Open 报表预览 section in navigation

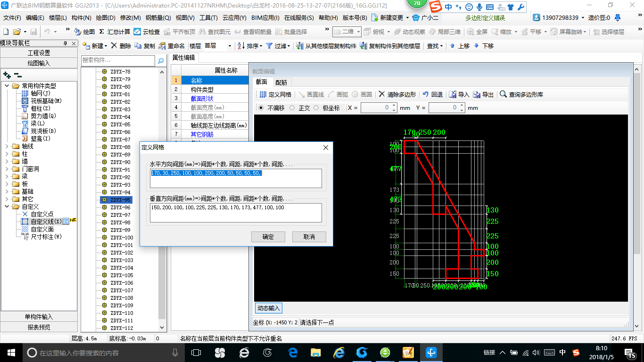click(39, 327)
